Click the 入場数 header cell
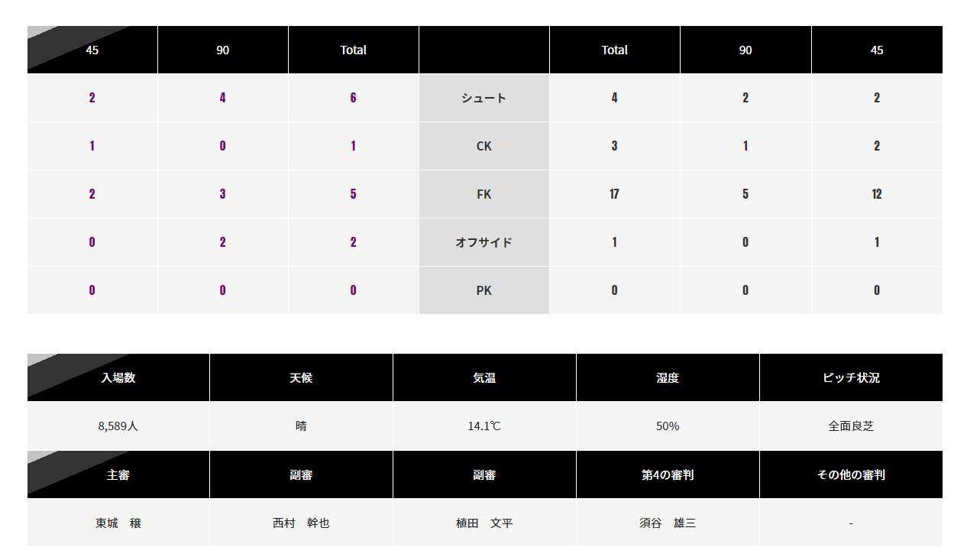The height and width of the screenshot is (557, 980). pyautogui.click(x=118, y=377)
